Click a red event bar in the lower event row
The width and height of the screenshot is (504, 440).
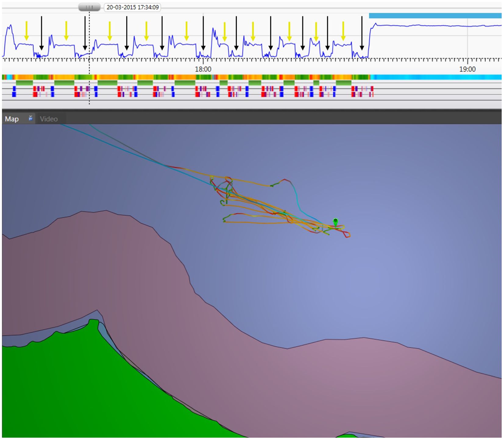pos(35,95)
